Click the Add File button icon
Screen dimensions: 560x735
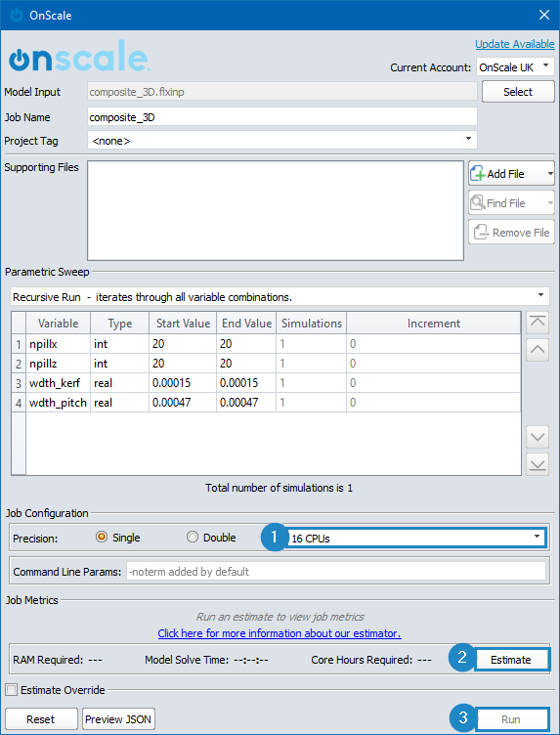pyautogui.click(x=478, y=174)
